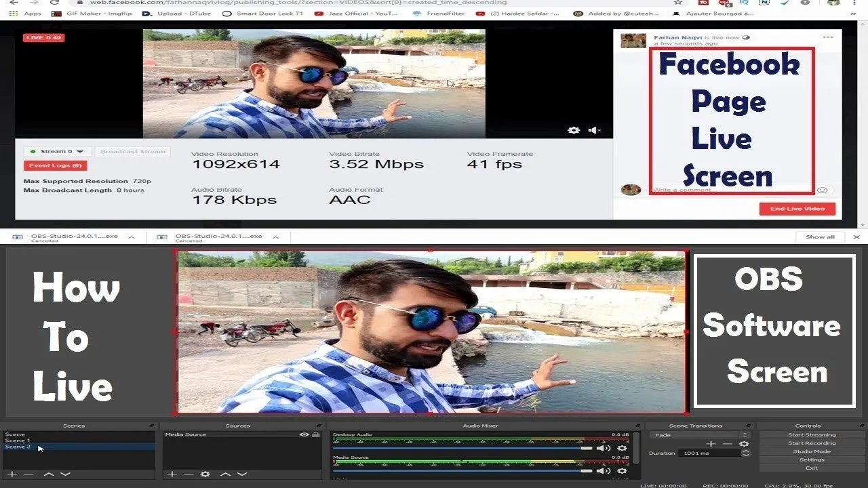
Task: Open source properties gear icon
Action: point(205,474)
